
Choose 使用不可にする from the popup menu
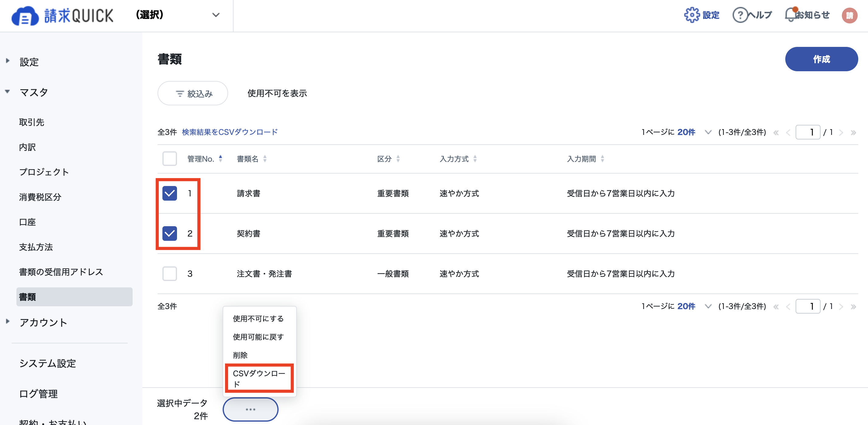click(259, 319)
